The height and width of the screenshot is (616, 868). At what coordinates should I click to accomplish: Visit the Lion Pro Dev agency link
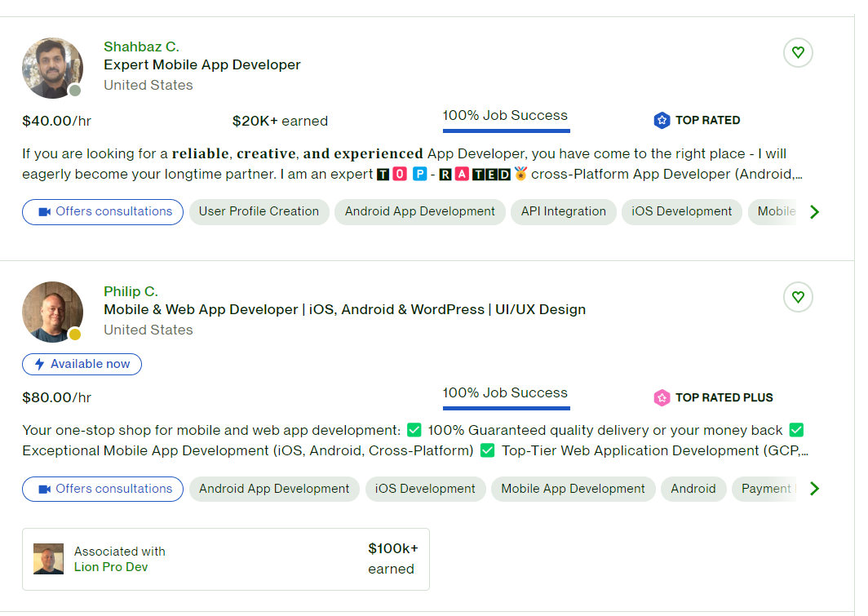(111, 567)
